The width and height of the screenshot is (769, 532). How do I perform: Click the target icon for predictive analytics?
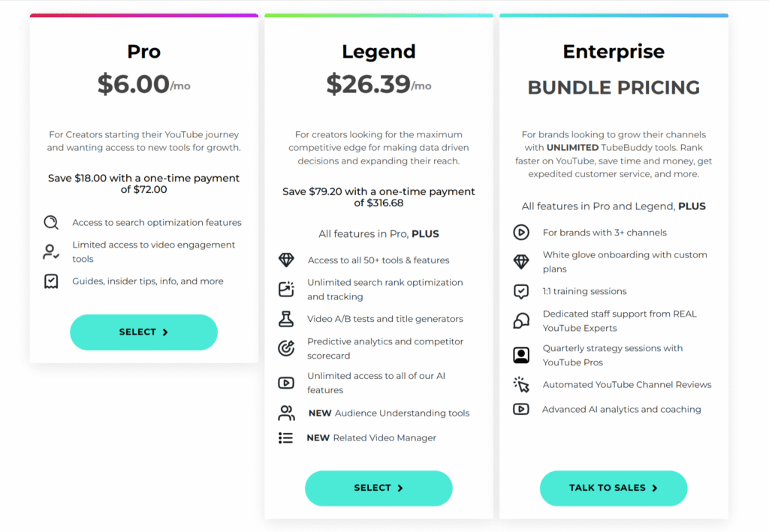(286, 348)
